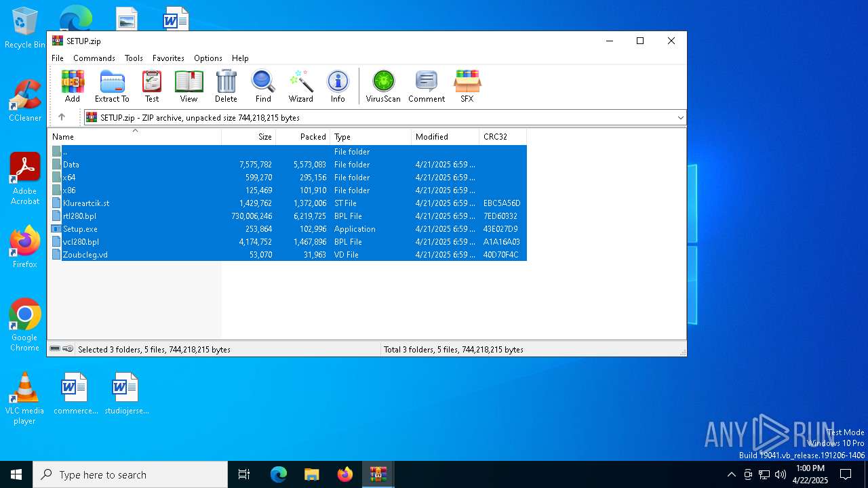This screenshot has width=868, height=488.
Task: Click the key icon in status bar
Action: point(68,349)
